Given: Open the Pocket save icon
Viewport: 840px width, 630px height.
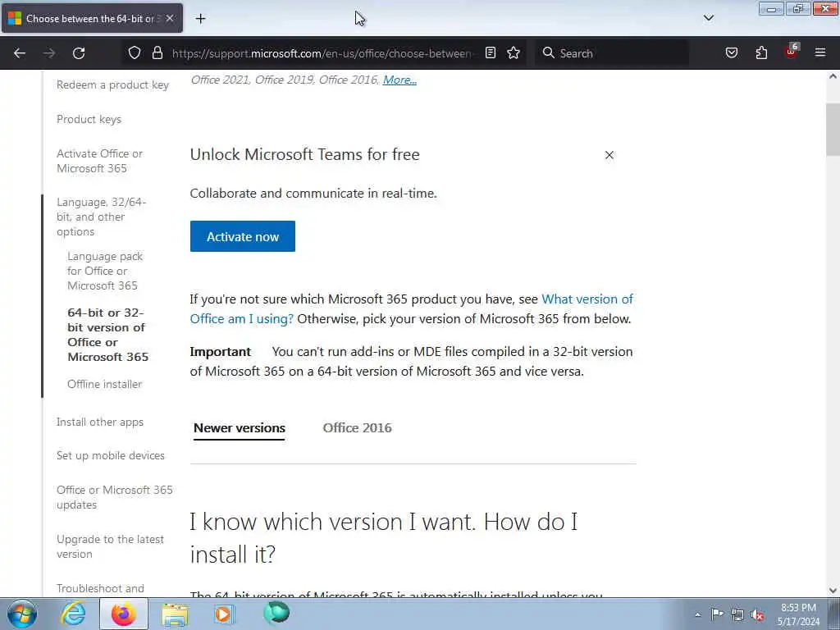Looking at the screenshot, I should [x=732, y=53].
